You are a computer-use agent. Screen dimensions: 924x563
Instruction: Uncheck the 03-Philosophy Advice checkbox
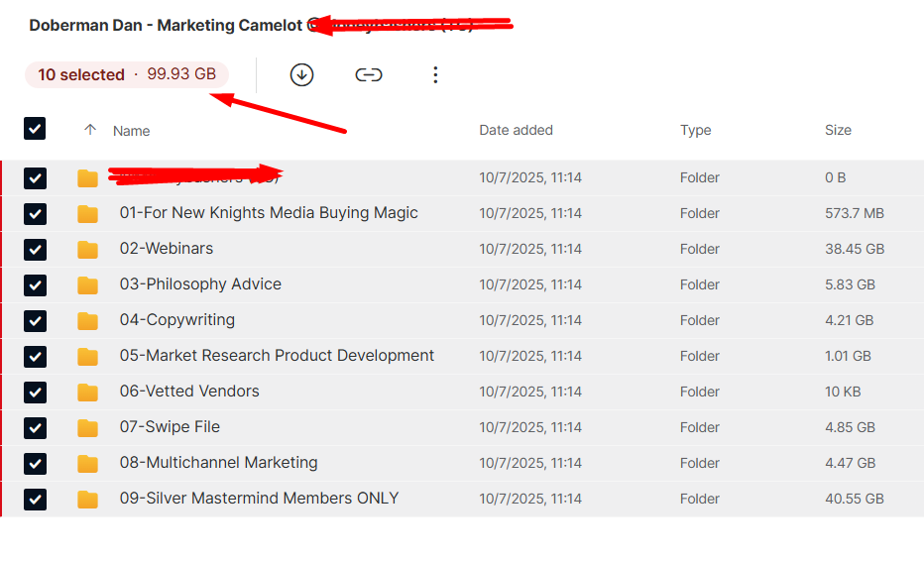(35, 285)
